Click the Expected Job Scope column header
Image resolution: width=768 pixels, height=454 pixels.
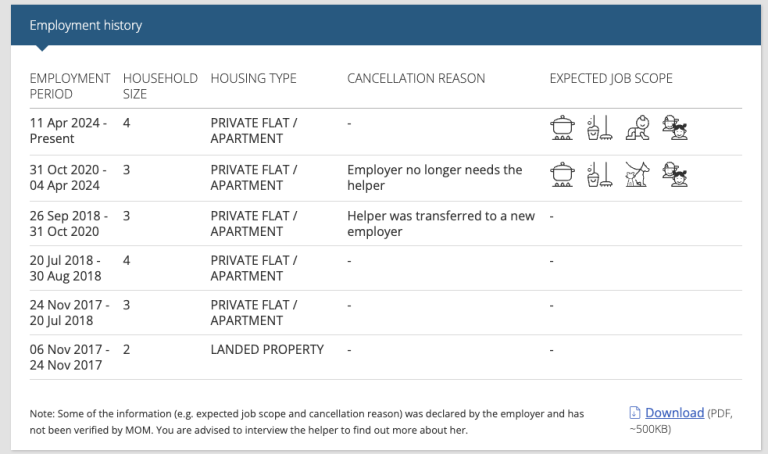[x=611, y=78]
